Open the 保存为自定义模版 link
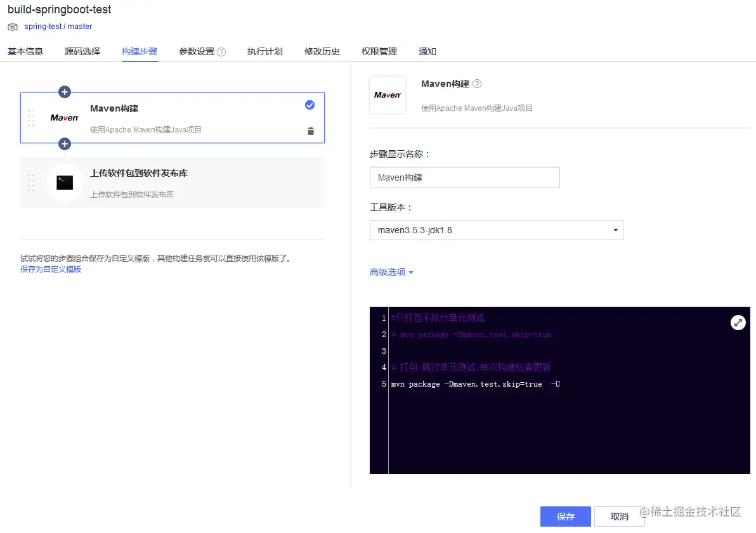The height and width of the screenshot is (533, 756). point(50,269)
